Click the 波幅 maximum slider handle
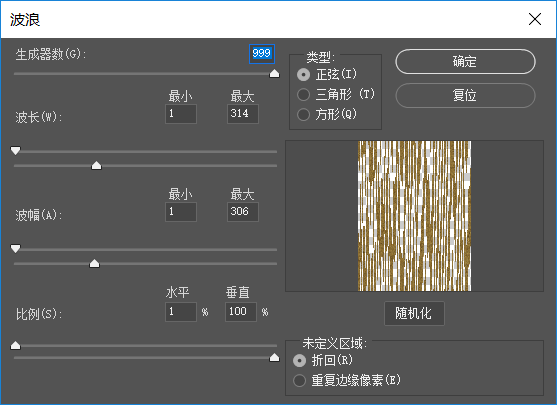 pos(94,264)
